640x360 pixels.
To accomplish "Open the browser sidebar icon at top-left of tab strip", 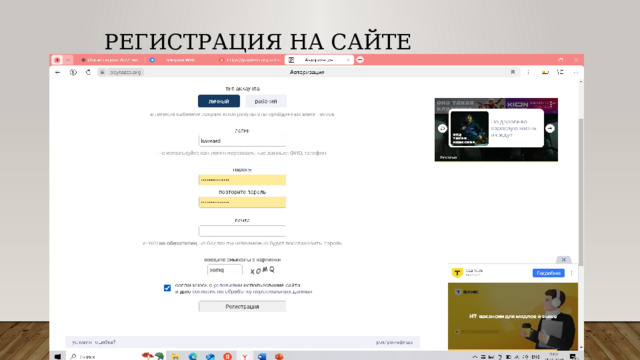I will tap(57, 60).
